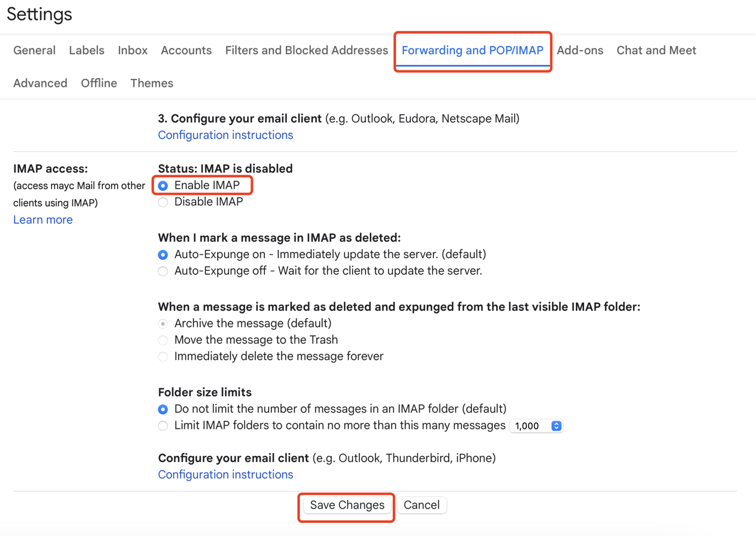Choose Archive the message default option
The height and width of the screenshot is (536, 756).
163,324
